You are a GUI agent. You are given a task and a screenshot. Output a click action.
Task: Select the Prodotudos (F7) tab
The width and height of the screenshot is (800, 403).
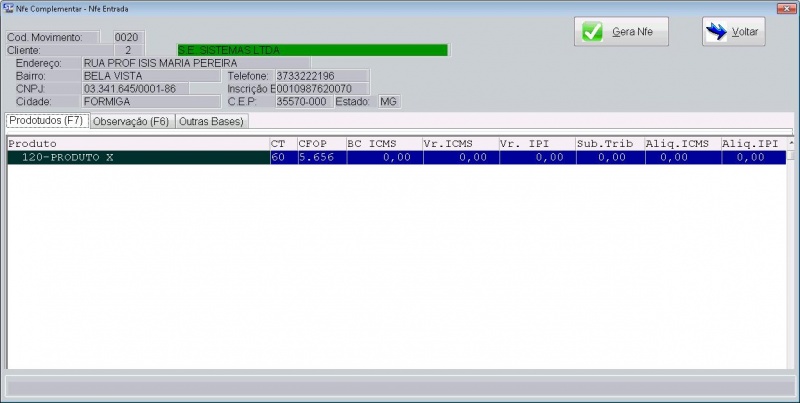[x=47, y=121]
